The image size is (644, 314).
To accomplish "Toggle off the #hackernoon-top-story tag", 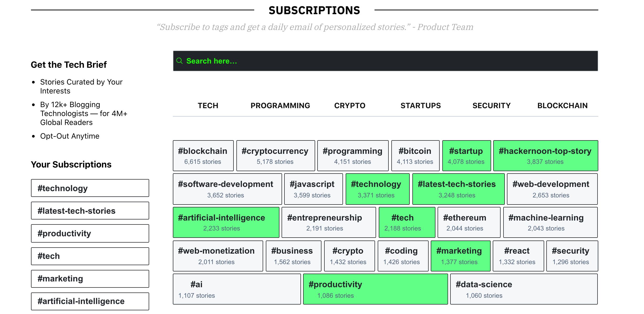I will click(x=545, y=156).
